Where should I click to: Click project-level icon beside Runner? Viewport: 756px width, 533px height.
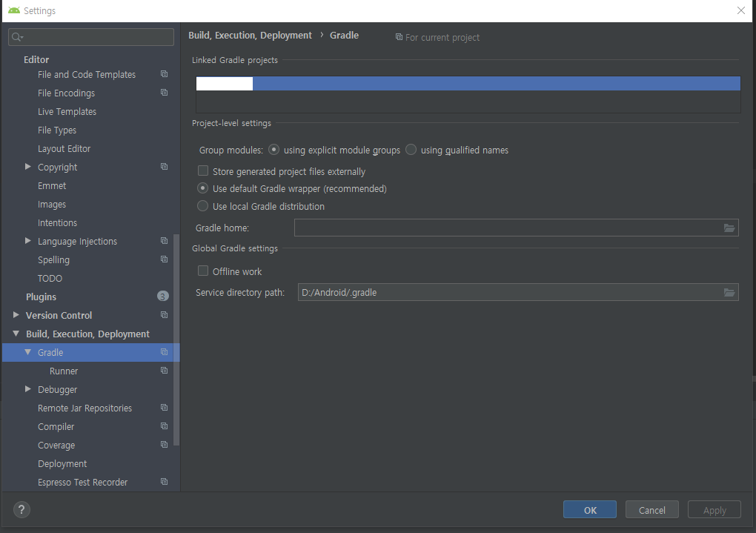pyautogui.click(x=164, y=371)
